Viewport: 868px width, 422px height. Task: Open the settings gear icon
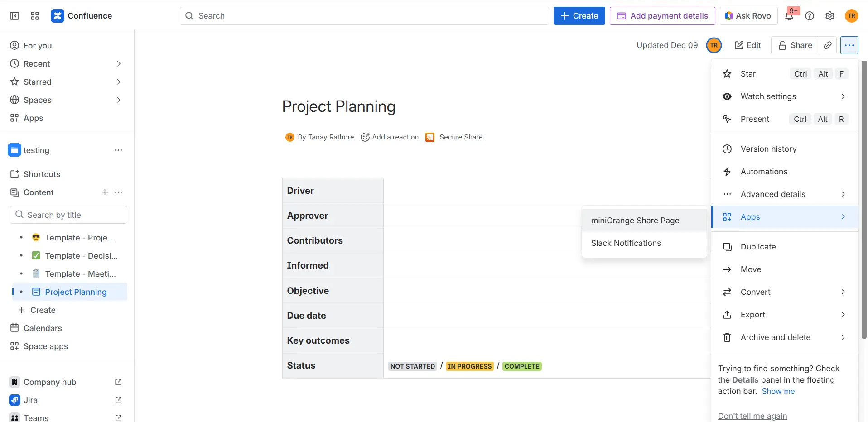tap(830, 15)
